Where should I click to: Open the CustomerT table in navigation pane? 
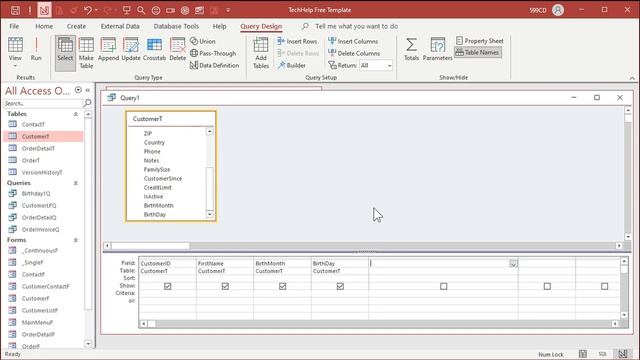[43, 136]
